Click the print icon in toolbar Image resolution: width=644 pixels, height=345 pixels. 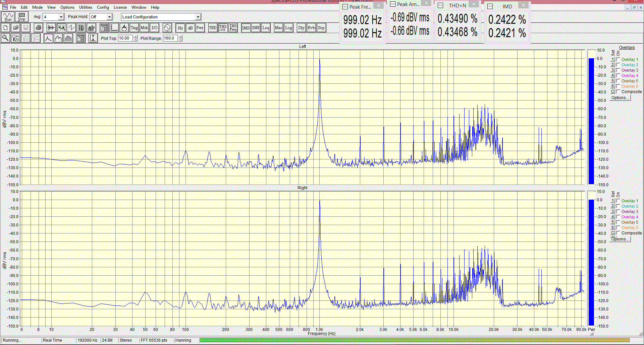38,28
